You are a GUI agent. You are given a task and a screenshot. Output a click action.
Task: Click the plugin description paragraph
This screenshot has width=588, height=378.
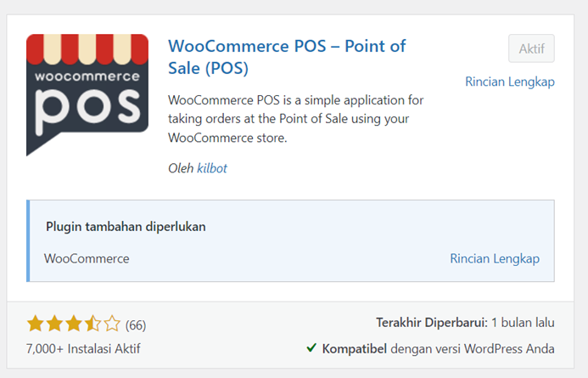pyautogui.click(x=296, y=118)
